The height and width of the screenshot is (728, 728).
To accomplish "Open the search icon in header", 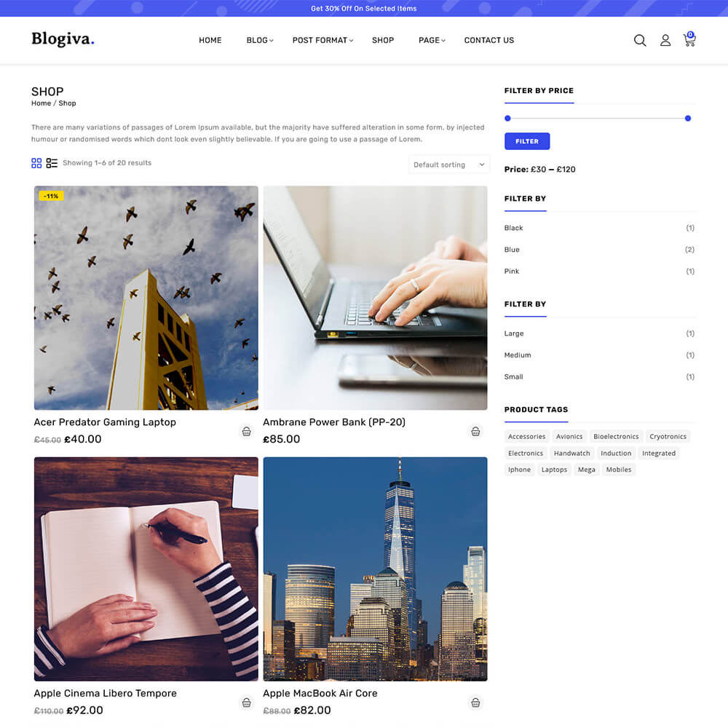I will pos(640,41).
